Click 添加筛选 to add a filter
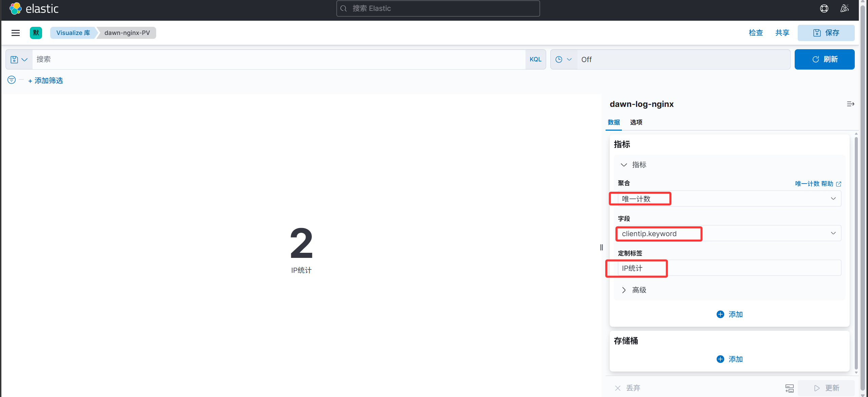This screenshot has width=868, height=397. [45, 81]
